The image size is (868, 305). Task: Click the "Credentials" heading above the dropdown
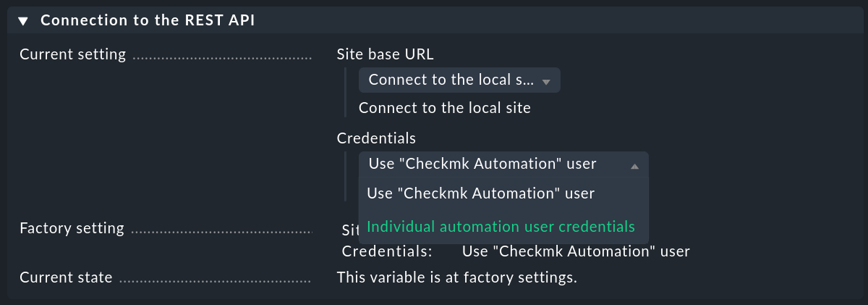[x=376, y=138]
